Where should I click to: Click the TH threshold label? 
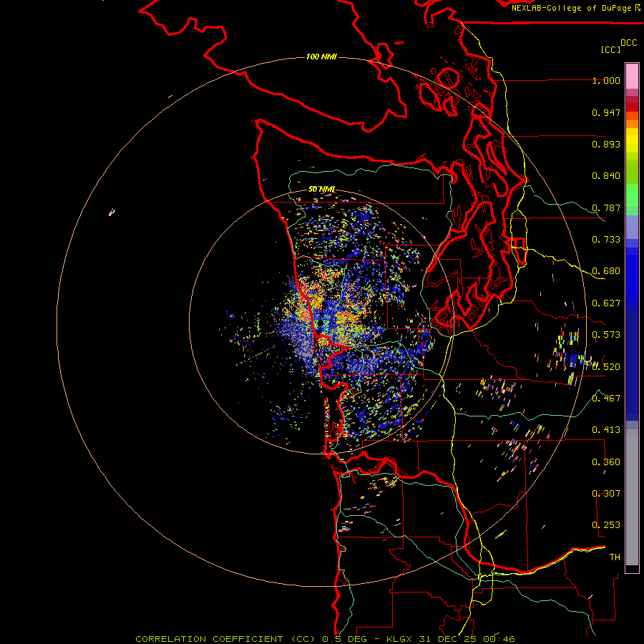coord(615,557)
